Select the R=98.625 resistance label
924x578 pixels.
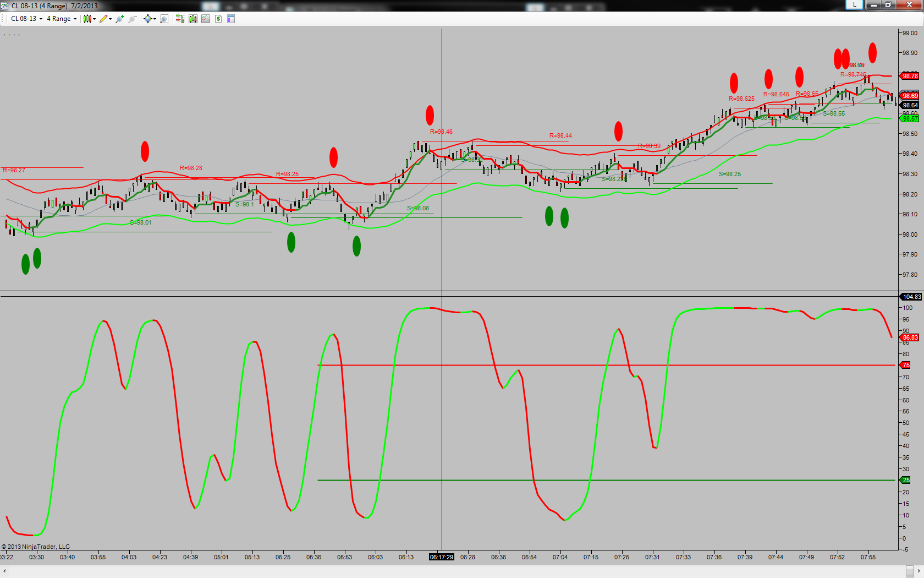point(741,99)
